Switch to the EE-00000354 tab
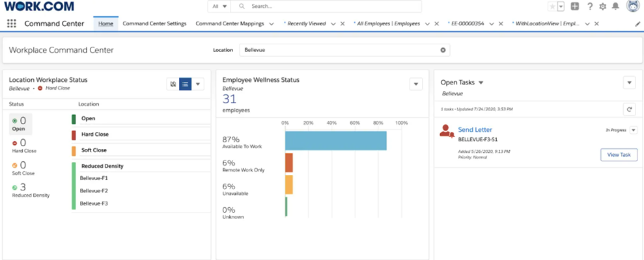This screenshot has height=260, width=644. coord(468,23)
